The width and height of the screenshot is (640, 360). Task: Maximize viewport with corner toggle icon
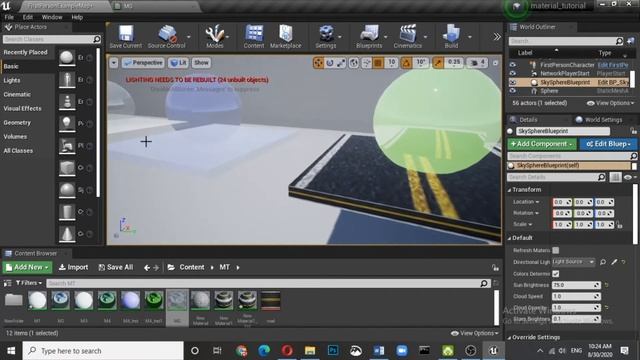pyautogui.click(x=496, y=63)
